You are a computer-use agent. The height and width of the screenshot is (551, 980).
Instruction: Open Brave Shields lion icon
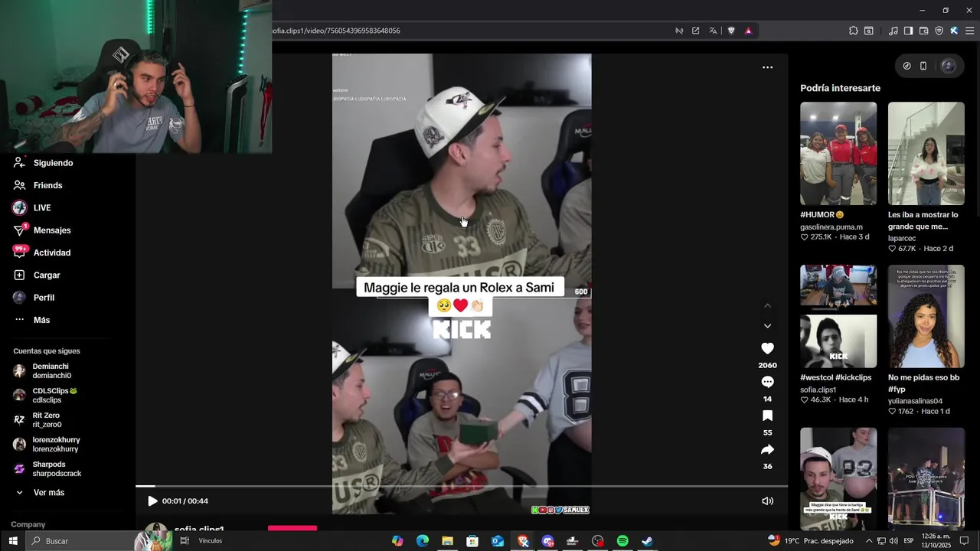731,31
